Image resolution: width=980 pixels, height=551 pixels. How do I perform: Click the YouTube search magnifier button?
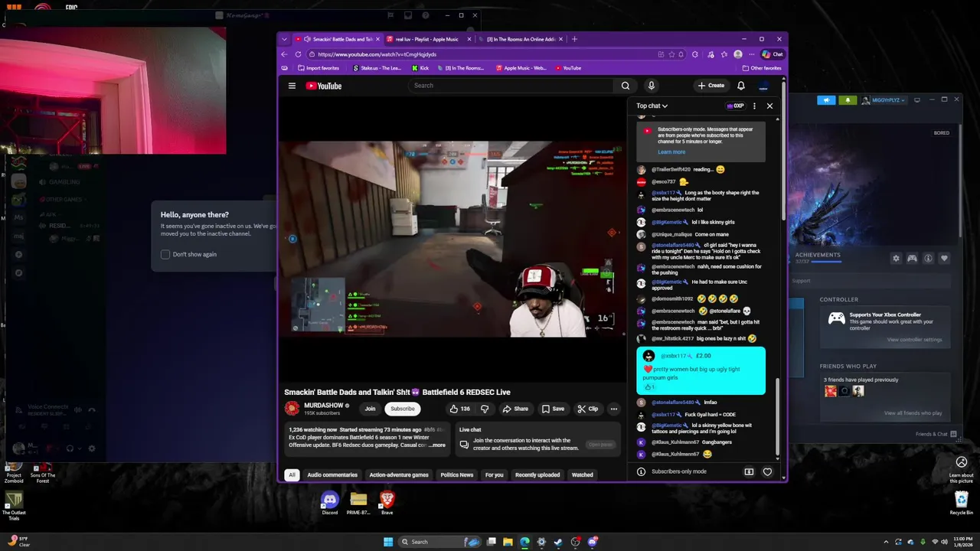point(626,86)
